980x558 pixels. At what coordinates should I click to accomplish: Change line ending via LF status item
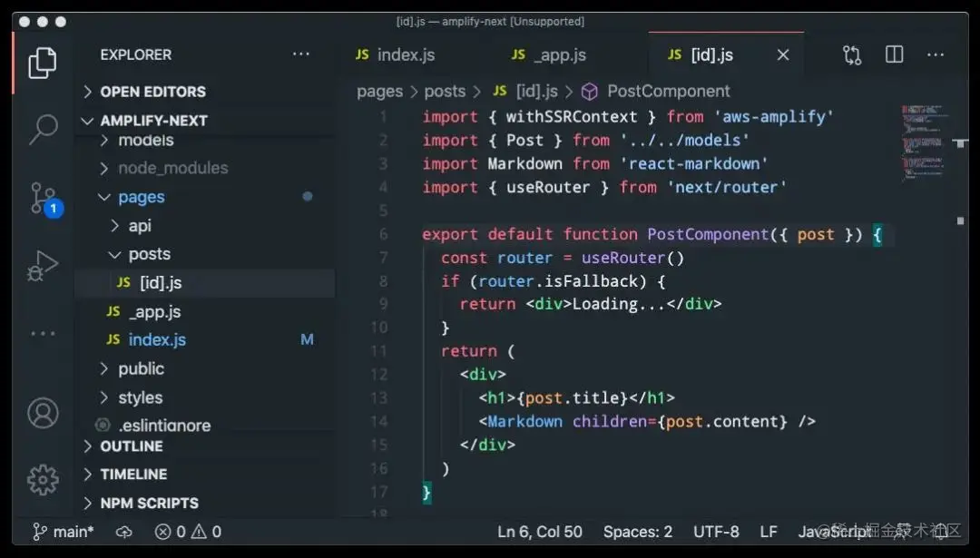click(x=769, y=532)
